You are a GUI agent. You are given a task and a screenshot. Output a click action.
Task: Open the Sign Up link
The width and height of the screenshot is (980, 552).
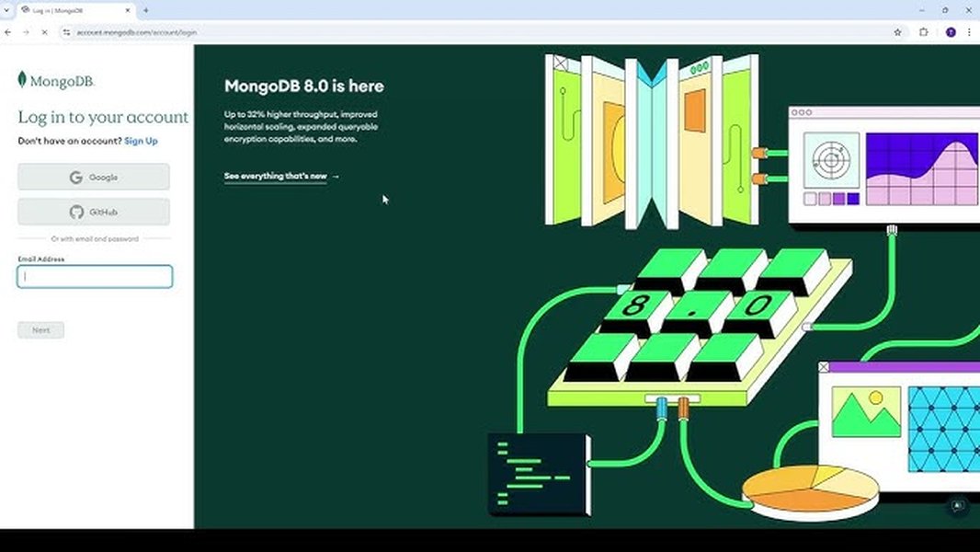(142, 140)
